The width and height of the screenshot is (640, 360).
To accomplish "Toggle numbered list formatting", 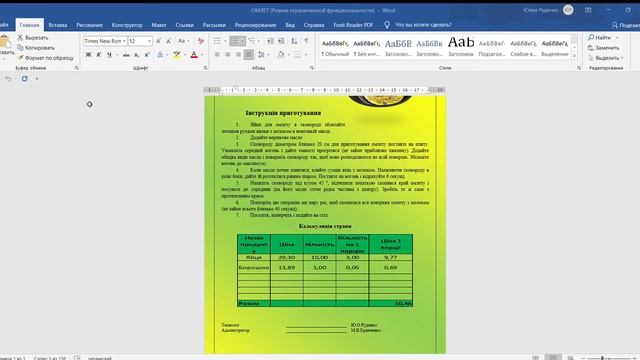I will (234, 41).
